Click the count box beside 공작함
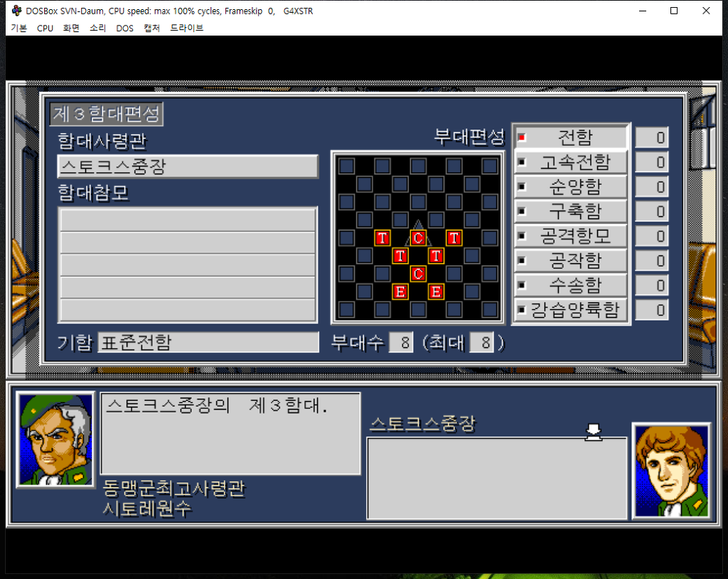 click(651, 260)
